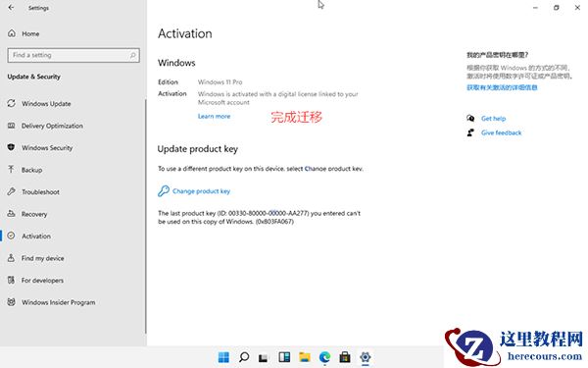Viewport: 588px width, 368px height.
Task: Click the Learn more link
Action: coord(214,117)
